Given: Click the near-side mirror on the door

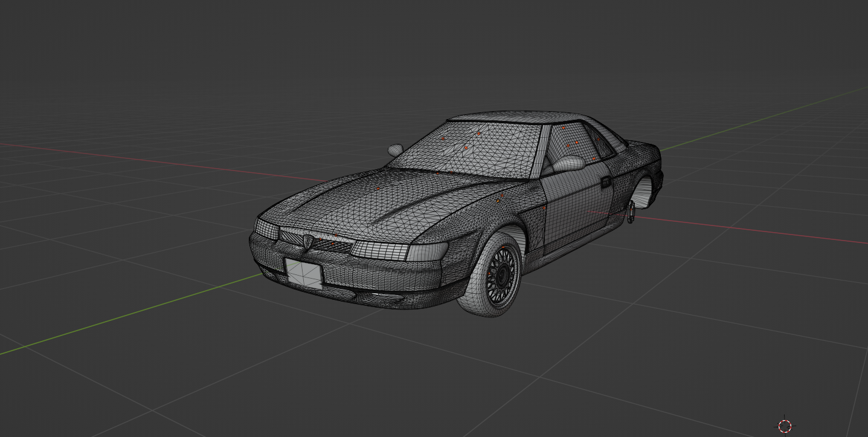Looking at the screenshot, I should (x=568, y=163).
